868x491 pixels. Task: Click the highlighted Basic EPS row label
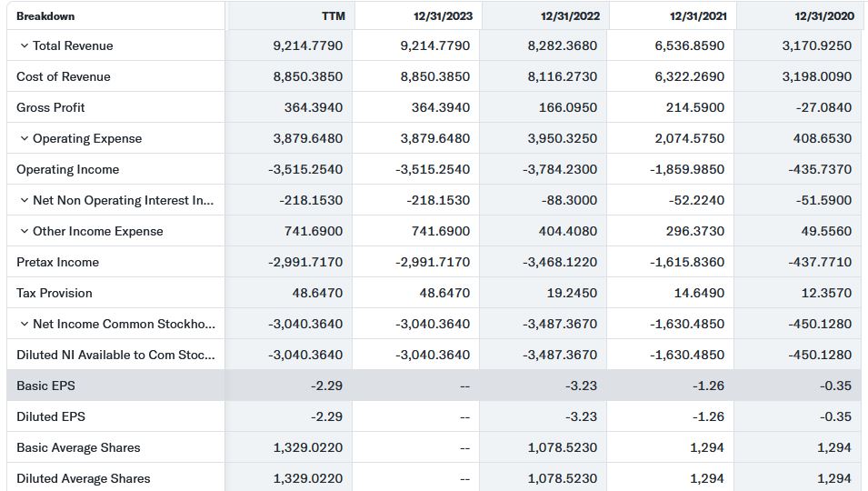click(x=45, y=386)
